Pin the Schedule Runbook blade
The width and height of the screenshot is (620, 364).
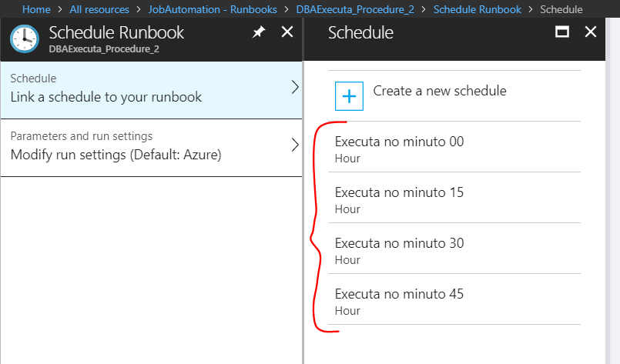tap(258, 32)
